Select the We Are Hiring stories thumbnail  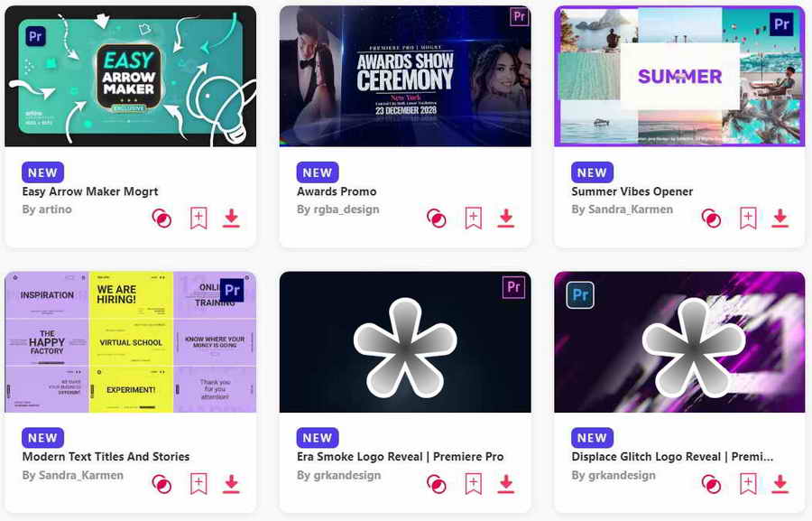pos(131,341)
